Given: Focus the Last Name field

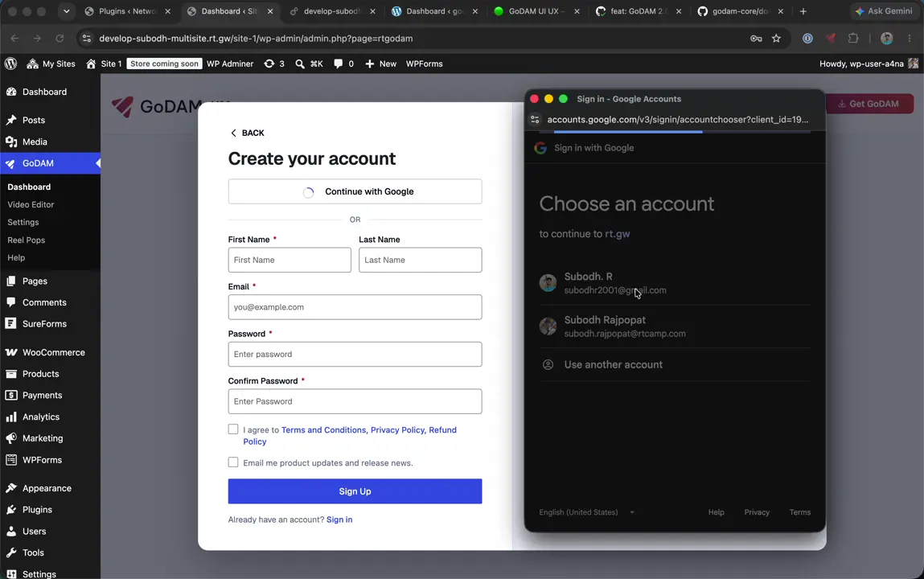Looking at the screenshot, I should click(x=420, y=260).
